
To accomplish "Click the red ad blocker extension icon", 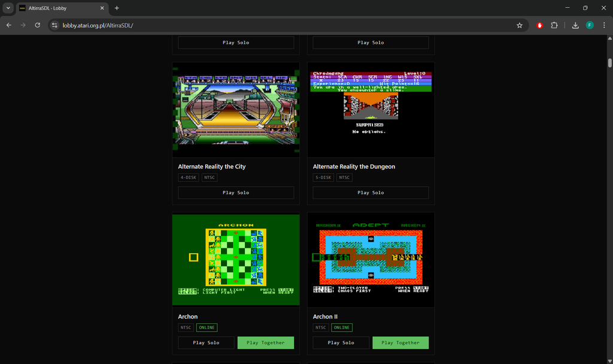I will (539, 25).
